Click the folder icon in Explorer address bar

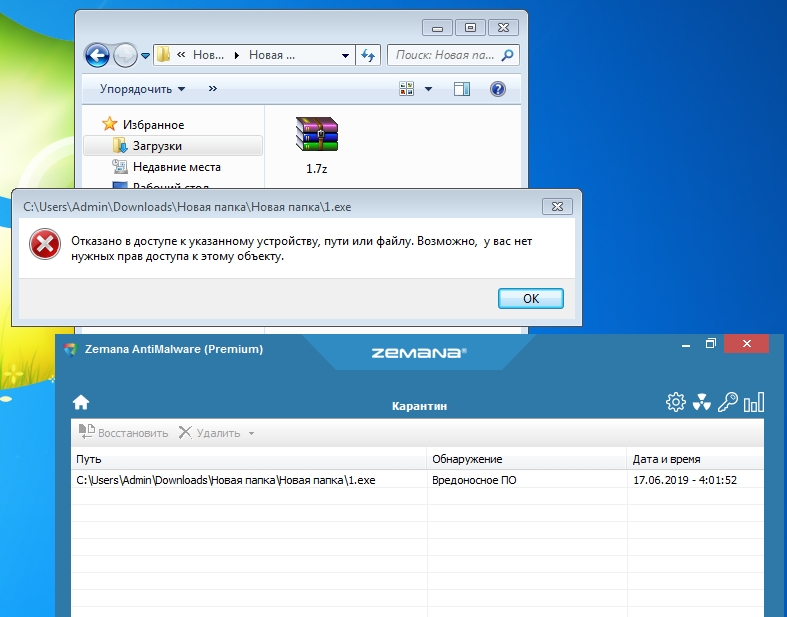163,55
